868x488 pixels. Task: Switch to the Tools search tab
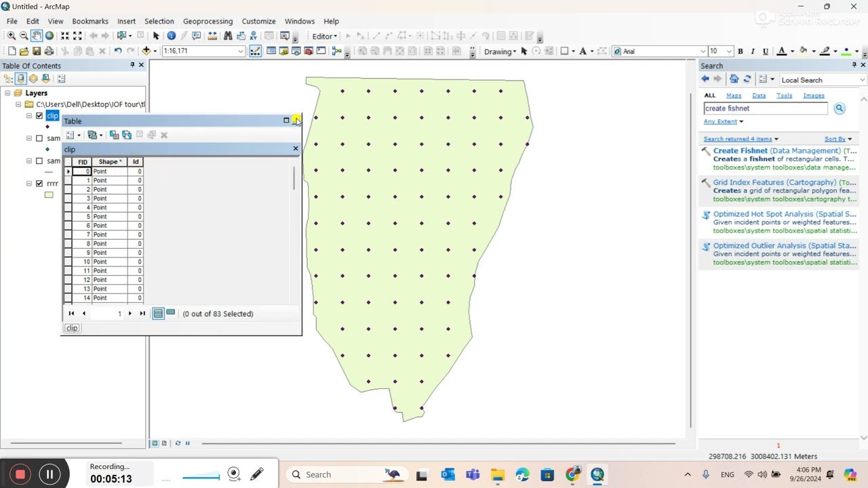[784, 96]
